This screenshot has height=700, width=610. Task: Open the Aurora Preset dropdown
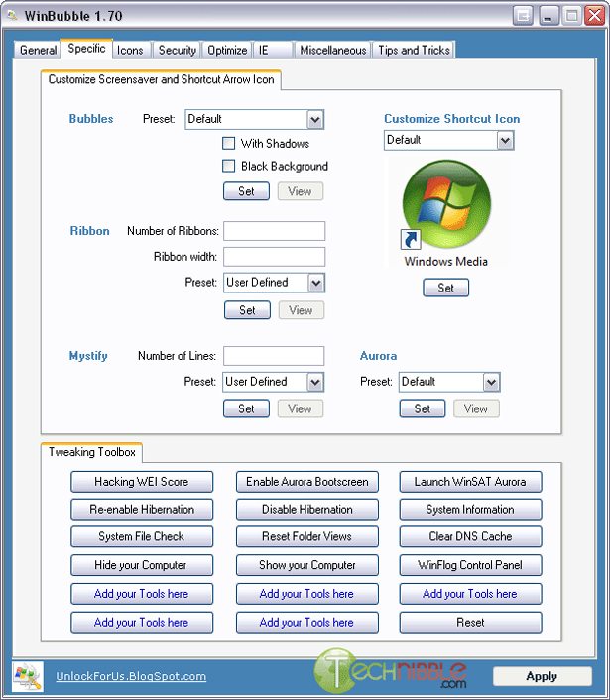click(491, 382)
